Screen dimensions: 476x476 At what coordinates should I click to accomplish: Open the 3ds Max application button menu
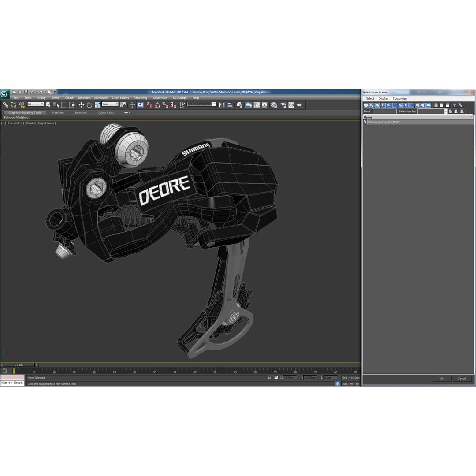coord(4,94)
